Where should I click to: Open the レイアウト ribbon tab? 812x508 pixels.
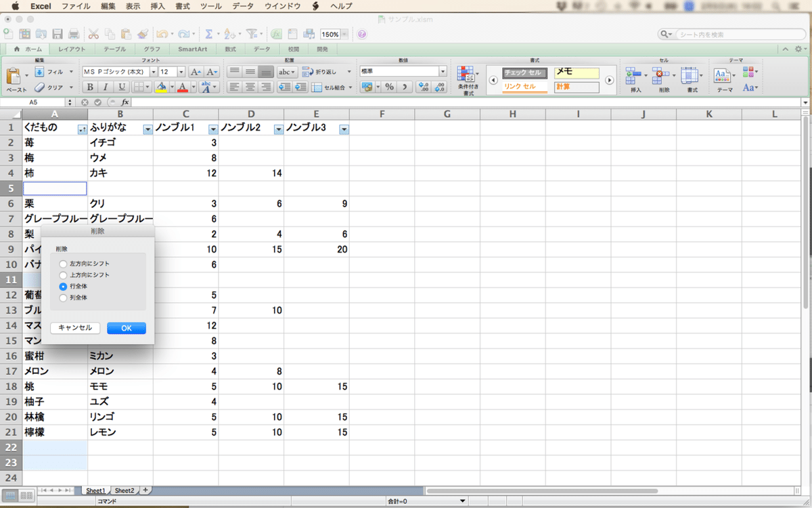point(72,49)
